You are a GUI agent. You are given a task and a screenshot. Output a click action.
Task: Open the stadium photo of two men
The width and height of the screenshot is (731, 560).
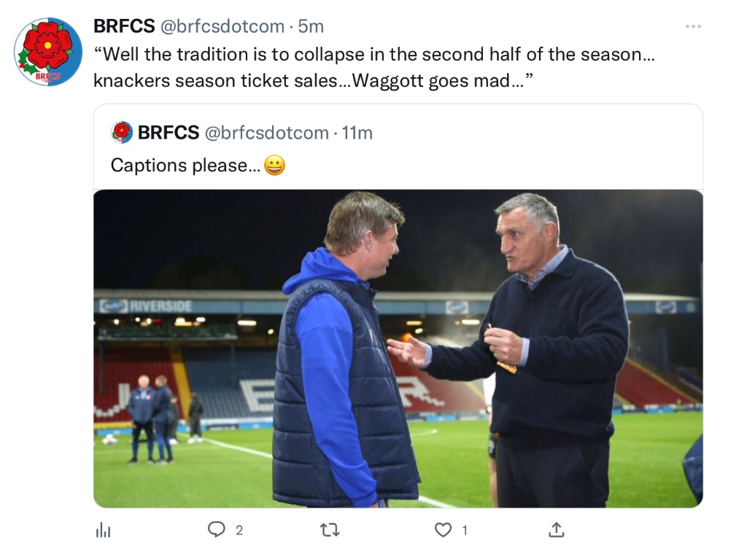click(398, 349)
